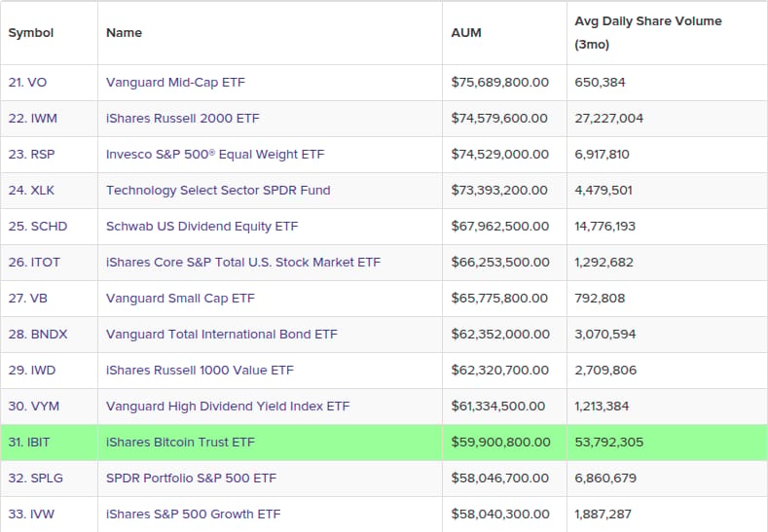The height and width of the screenshot is (532, 768).
Task: Click the AUM column header
Action: tap(466, 33)
